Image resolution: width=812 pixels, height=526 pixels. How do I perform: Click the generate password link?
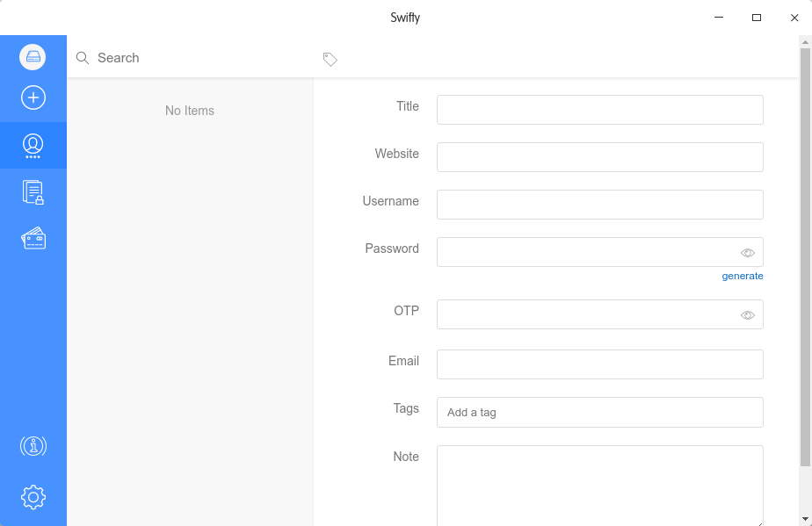tap(743, 276)
